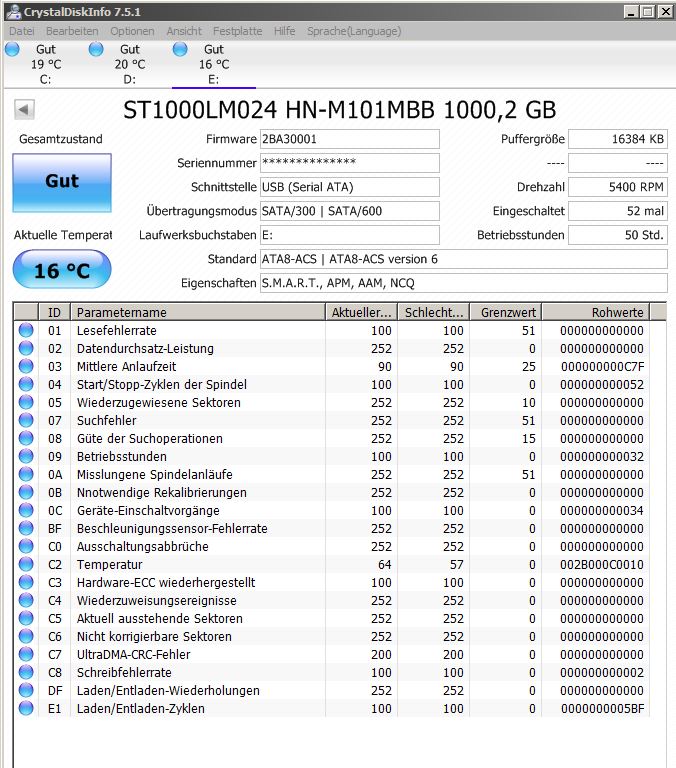
Task: Click status icon of Wiederzuweisungsereignisse row
Action: pos(26,600)
